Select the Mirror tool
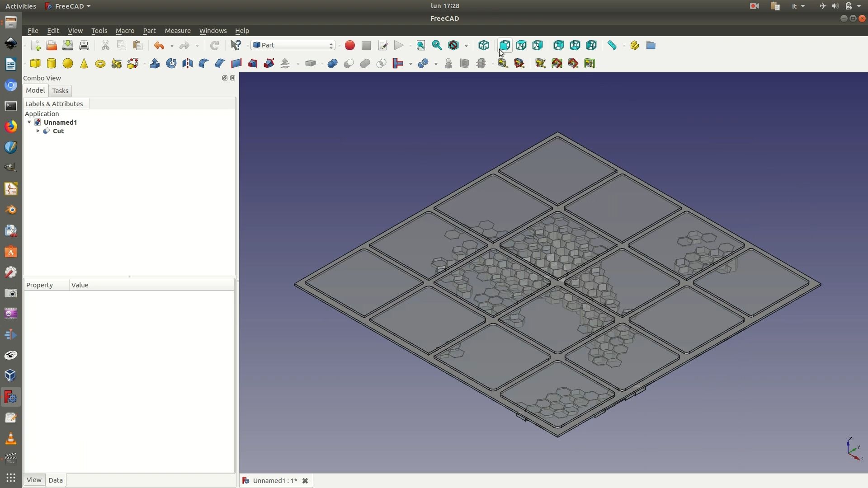The image size is (868, 488). [x=188, y=63]
